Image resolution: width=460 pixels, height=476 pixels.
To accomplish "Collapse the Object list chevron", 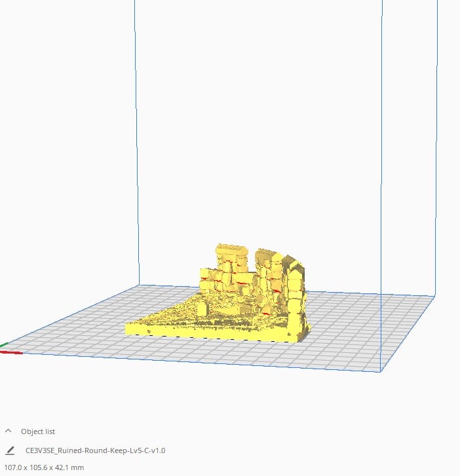I will [x=9, y=431].
